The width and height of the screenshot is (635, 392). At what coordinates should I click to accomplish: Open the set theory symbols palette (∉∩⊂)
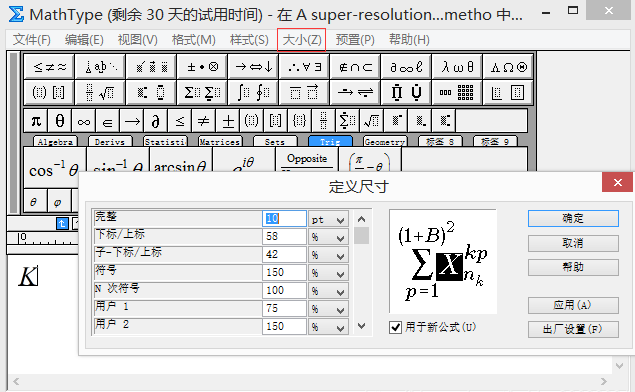355,66
